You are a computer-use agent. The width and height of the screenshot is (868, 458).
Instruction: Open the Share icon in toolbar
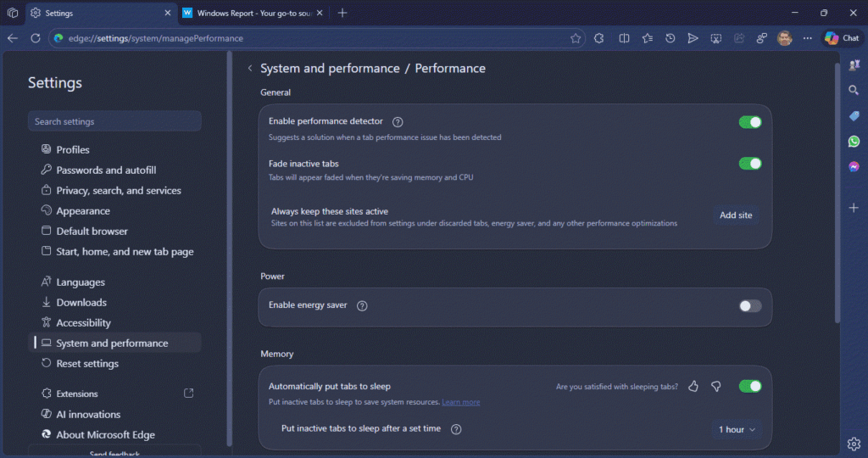739,38
